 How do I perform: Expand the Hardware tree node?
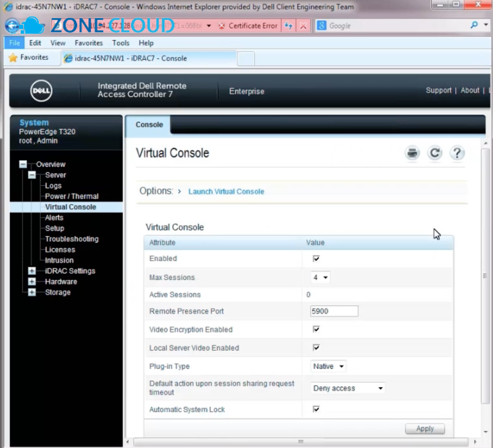click(32, 282)
